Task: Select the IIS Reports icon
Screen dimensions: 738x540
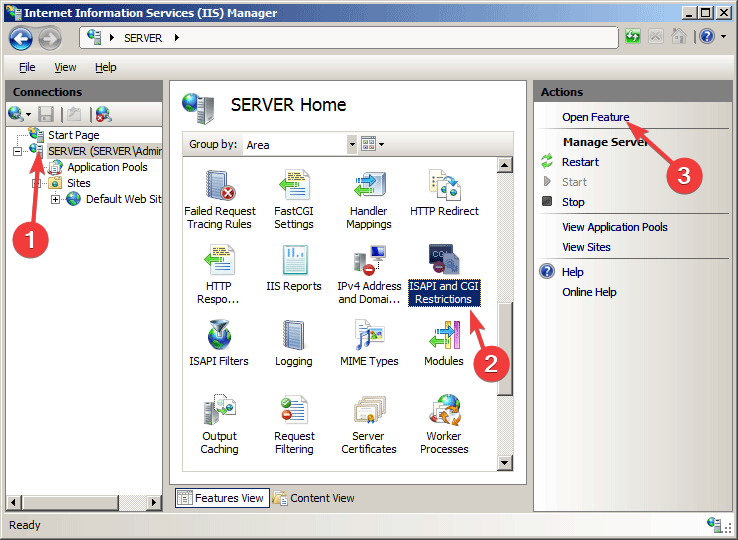Action: point(294,268)
